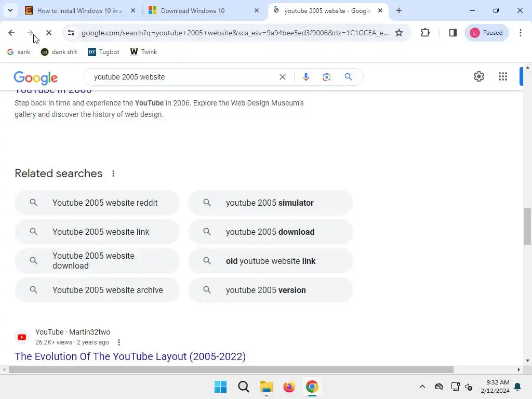The height and width of the screenshot is (399, 532).
Task: Open the Tugbot bookmark
Action: coord(103,52)
